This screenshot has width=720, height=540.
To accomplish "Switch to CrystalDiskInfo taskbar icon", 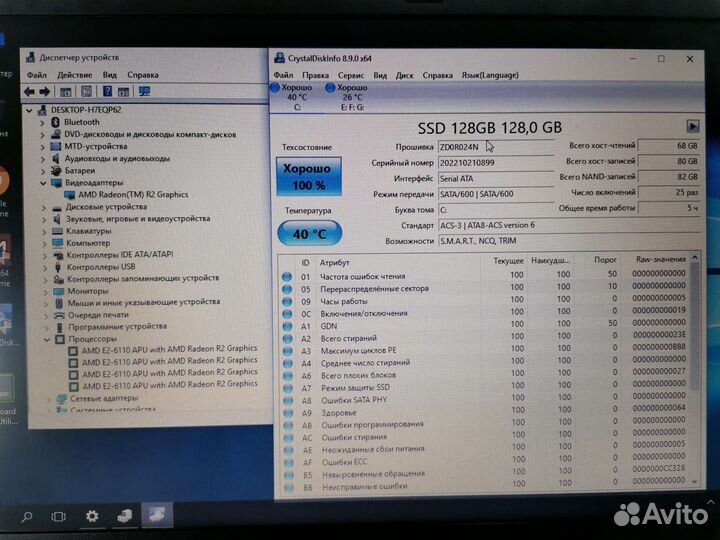I will point(157,514).
